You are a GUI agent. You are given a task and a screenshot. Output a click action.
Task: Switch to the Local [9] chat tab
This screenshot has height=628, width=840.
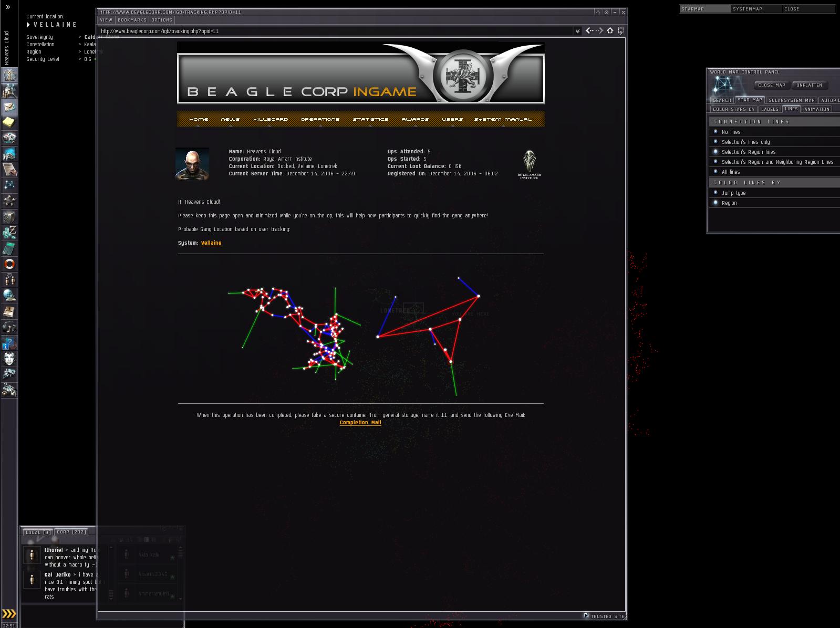(38, 532)
